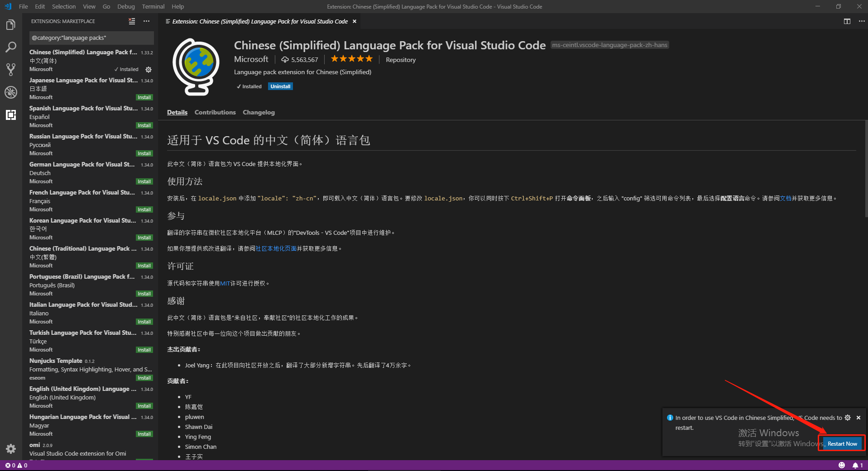Open the 文档 documentation link
Viewport: 868px width, 471px height.
tap(786, 198)
